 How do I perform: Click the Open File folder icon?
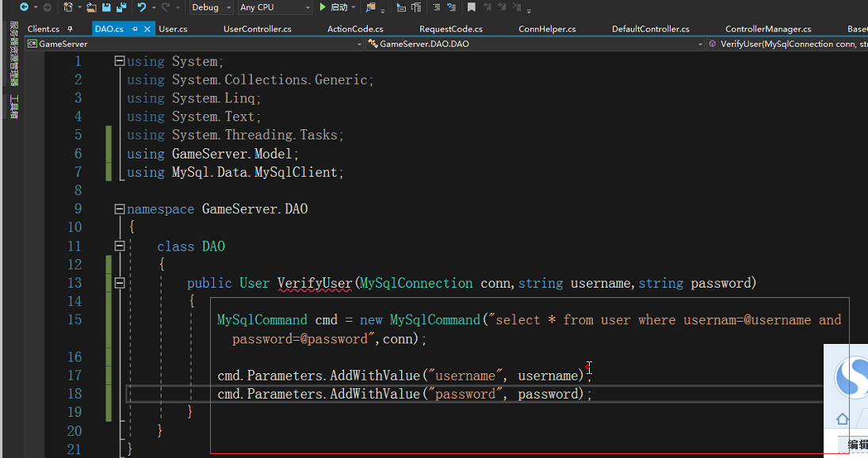pyautogui.click(x=92, y=7)
